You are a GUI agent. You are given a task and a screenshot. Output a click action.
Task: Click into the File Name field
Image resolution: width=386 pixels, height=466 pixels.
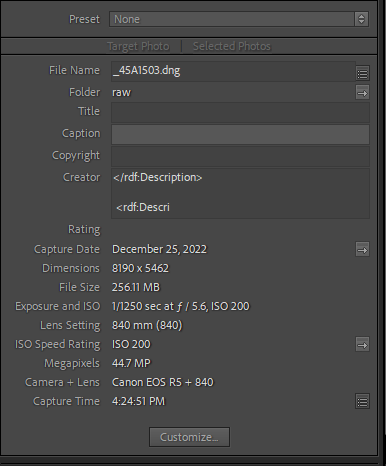(233, 71)
